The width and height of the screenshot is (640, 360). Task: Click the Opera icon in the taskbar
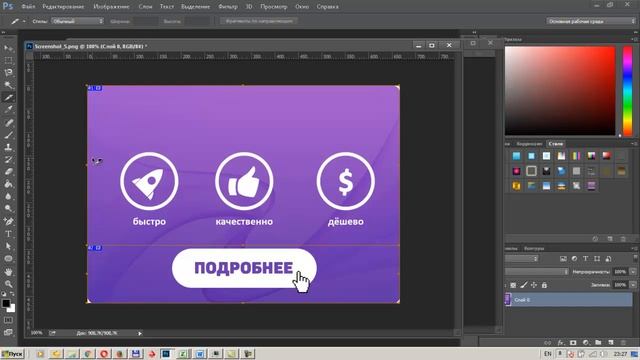(104, 354)
